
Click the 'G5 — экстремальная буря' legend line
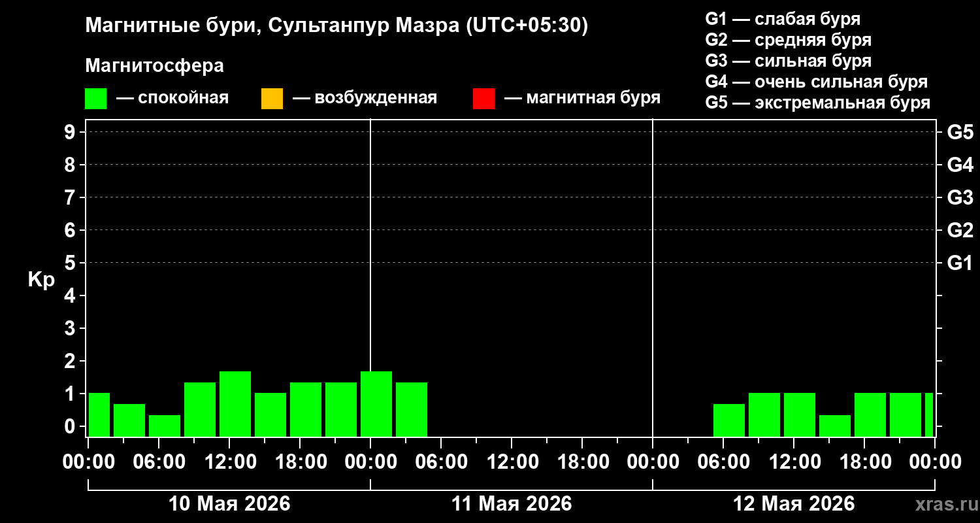coord(817,103)
